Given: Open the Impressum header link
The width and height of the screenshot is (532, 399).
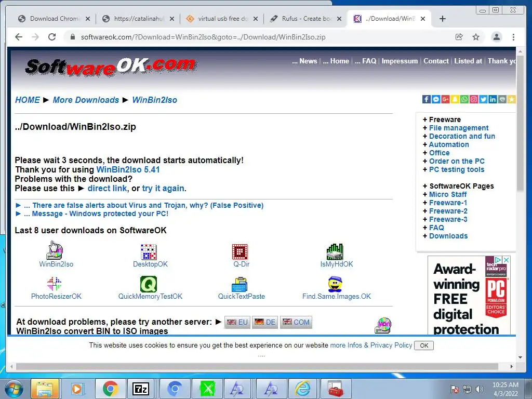Looking at the screenshot, I should pyautogui.click(x=400, y=61).
